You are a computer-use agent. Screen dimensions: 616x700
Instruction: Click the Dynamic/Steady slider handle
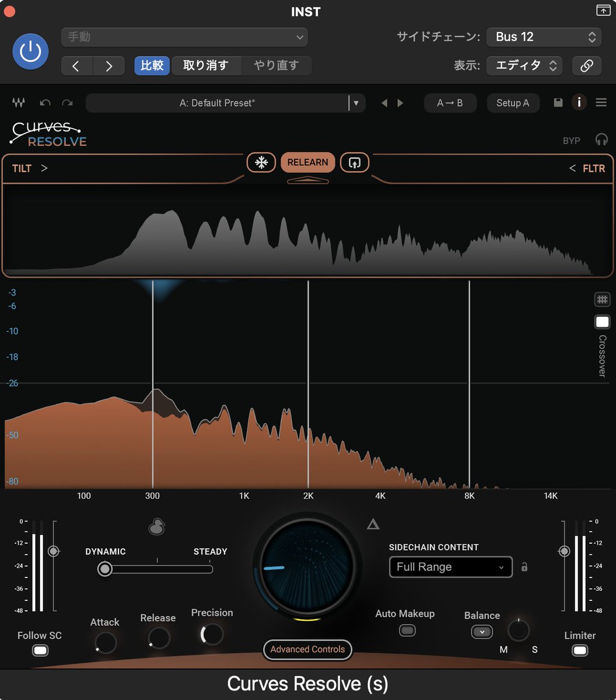(x=105, y=569)
